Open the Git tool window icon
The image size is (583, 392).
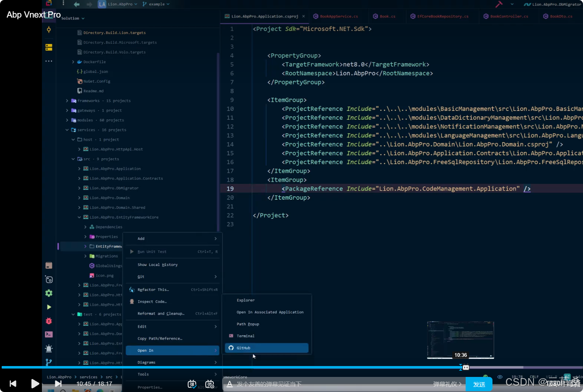point(49,362)
